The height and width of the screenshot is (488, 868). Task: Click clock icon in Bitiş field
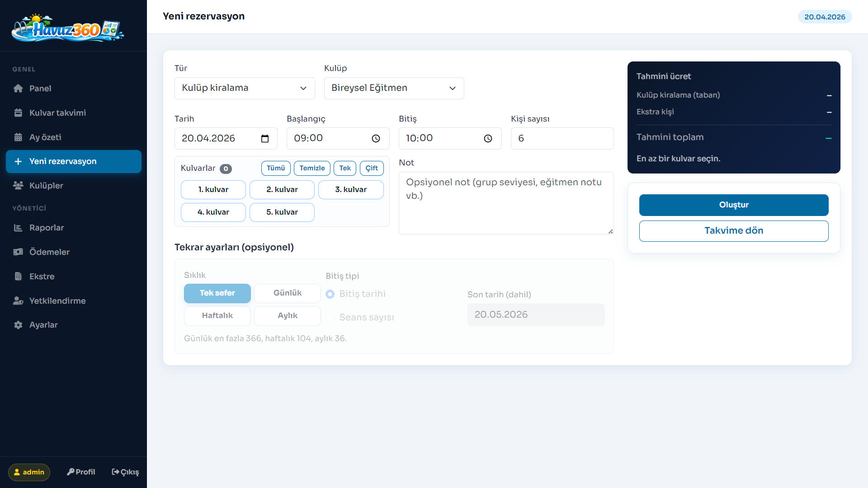488,139
